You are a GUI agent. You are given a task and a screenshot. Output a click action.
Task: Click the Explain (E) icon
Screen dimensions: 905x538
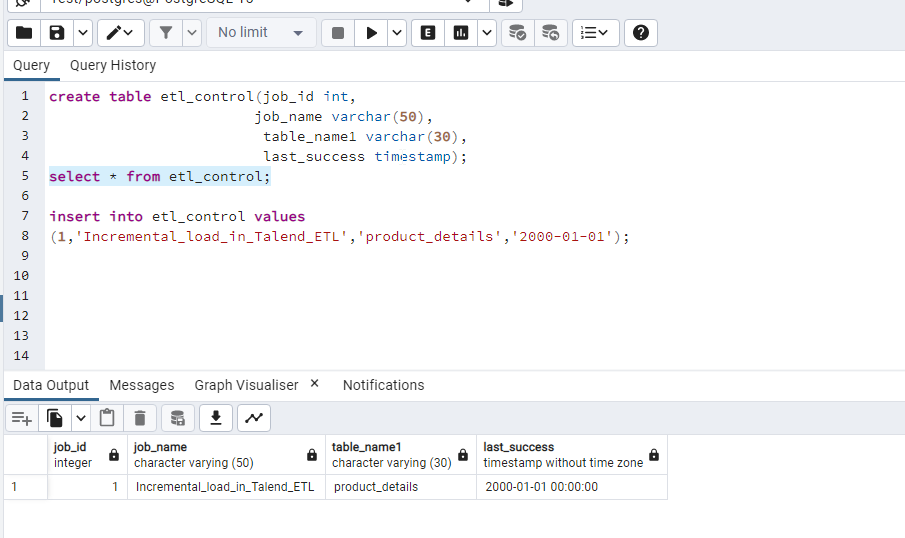coord(428,33)
